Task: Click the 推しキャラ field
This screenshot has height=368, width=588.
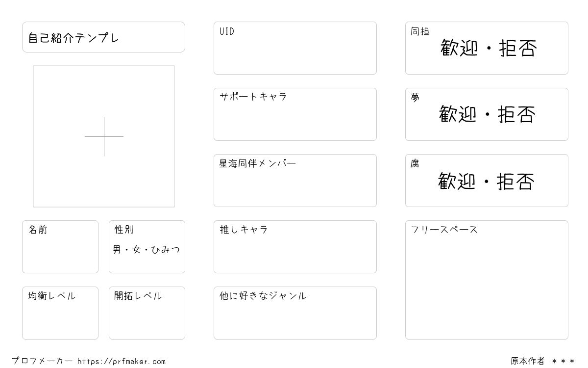Action: click(295, 247)
